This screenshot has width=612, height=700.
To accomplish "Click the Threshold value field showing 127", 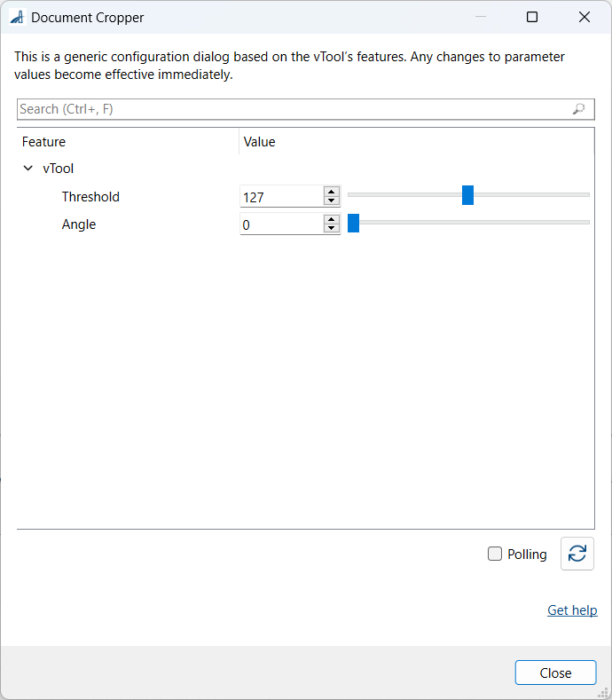I will coord(282,196).
